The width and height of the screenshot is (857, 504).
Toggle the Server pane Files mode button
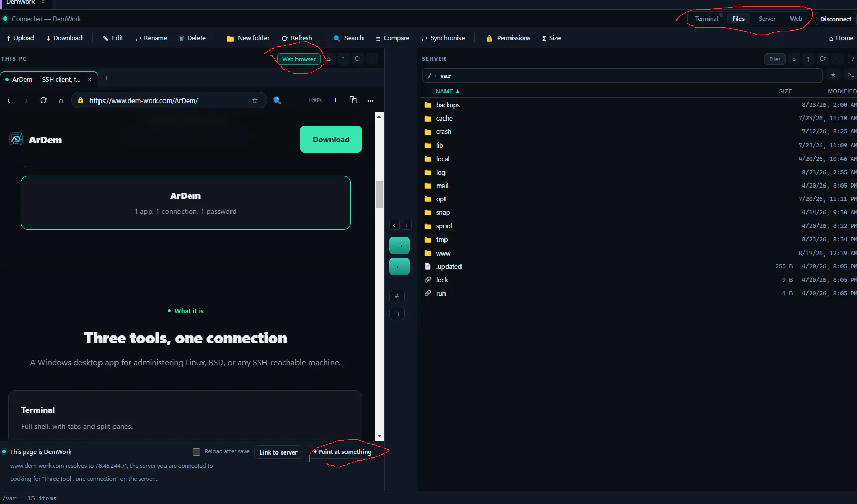(775, 59)
